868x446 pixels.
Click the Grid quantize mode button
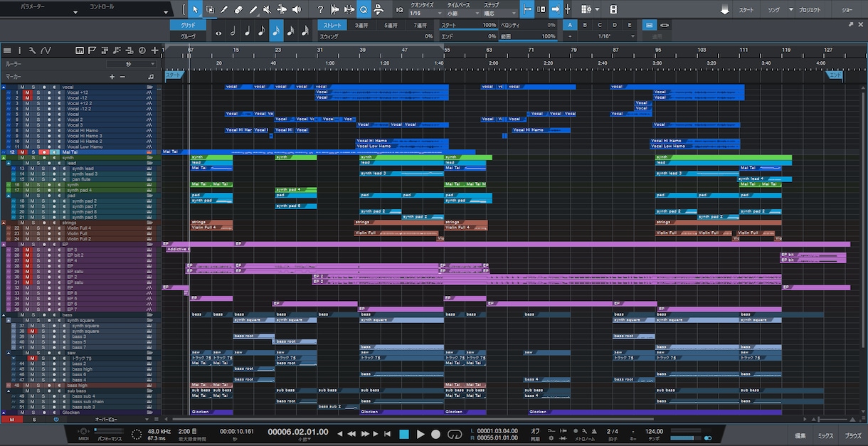pos(188,25)
